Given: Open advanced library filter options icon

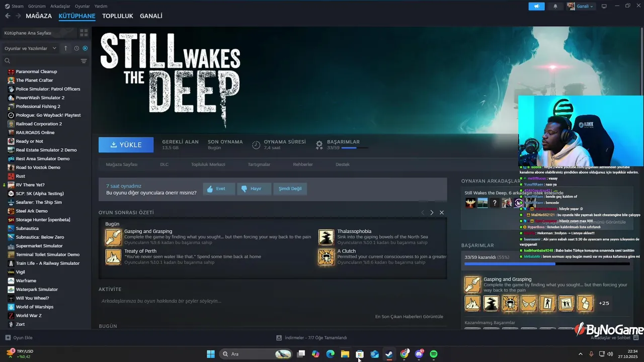Looking at the screenshot, I should [x=84, y=61].
